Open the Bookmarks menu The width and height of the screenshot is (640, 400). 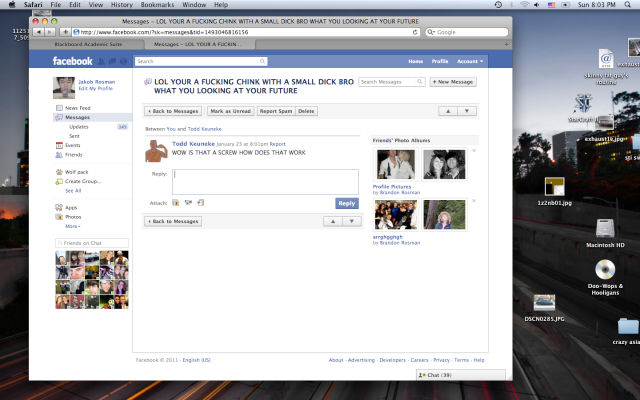(157, 4)
